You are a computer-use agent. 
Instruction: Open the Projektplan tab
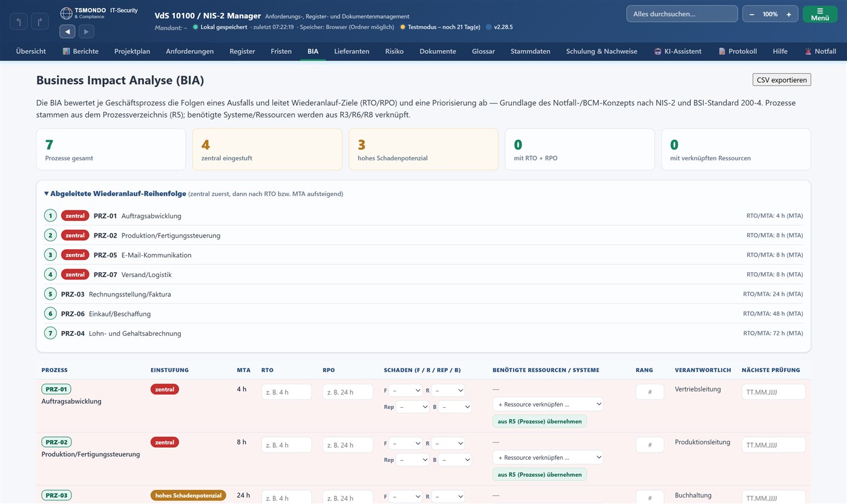[132, 51]
